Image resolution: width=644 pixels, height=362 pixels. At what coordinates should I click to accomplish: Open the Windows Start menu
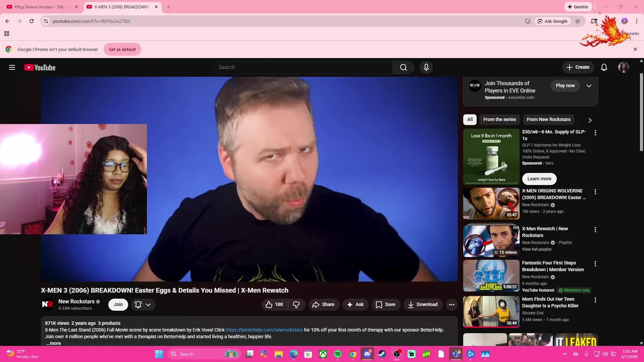tap(159, 354)
